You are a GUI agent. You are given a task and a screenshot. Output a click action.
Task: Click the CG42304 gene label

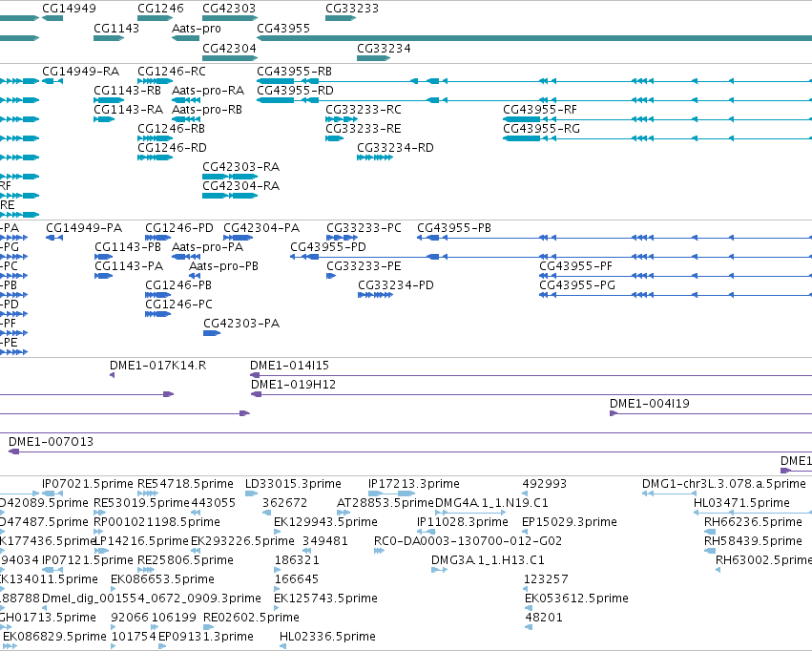[229, 48]
